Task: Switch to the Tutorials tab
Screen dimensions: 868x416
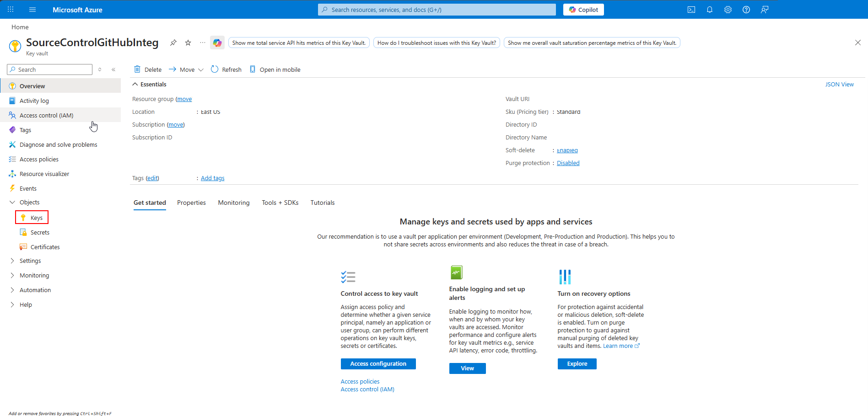Action: (x=323, y=203)
